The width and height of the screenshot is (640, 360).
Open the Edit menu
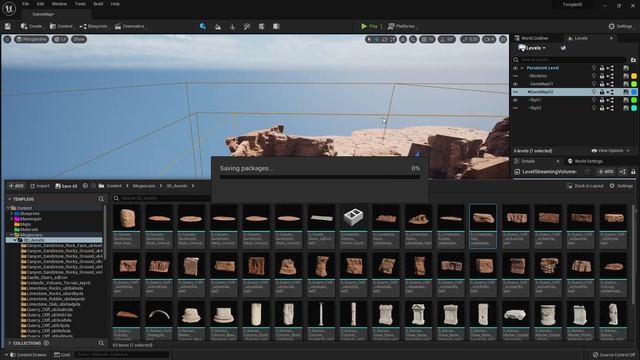(x=40, y=4)
